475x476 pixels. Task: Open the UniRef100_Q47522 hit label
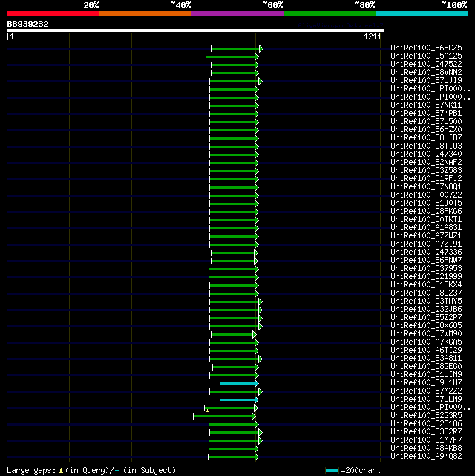(x=426, y=65)
